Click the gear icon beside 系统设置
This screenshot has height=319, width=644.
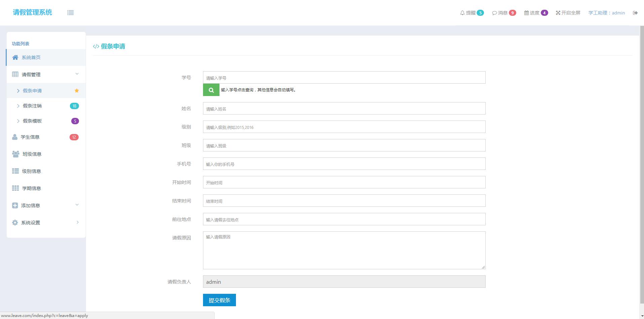click(x=15, y=222)
